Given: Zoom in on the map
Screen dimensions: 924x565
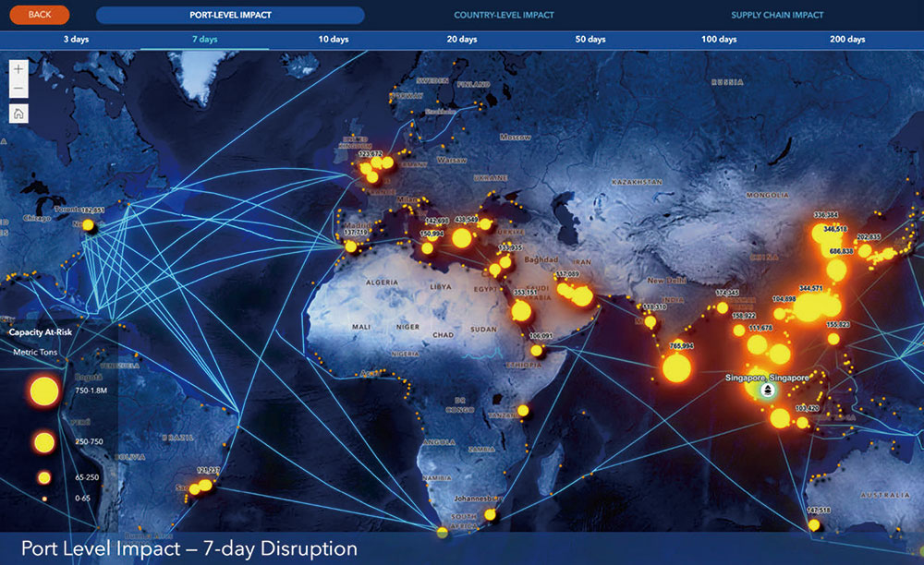Looking at the screenshot, I should (x=19, y=69).
